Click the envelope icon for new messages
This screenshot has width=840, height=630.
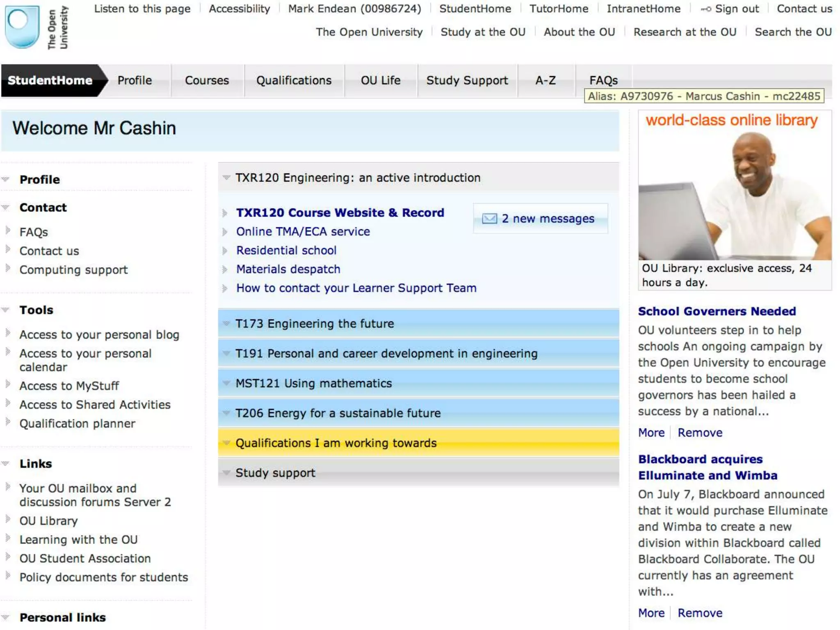489,219
